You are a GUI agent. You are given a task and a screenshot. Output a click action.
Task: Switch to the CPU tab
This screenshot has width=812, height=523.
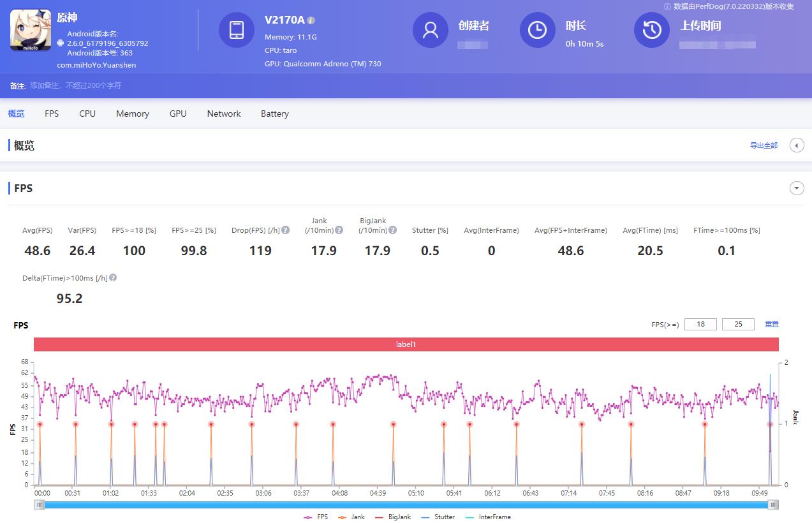[x=87, y=114]
